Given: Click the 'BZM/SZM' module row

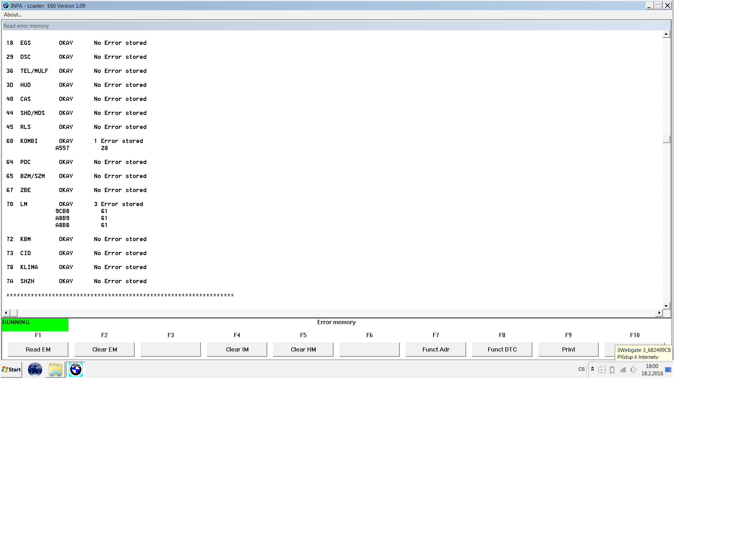Looking at the screenshot, I should coord(76,176).
